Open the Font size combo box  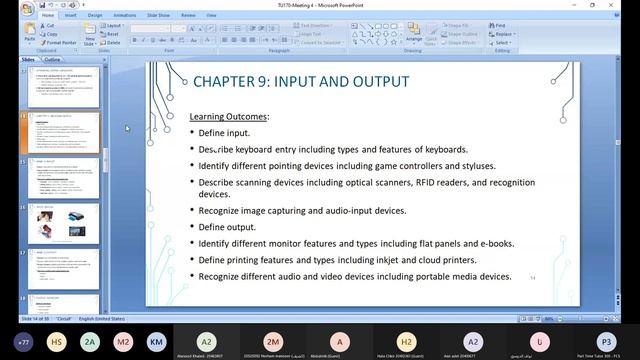point(178,29)
